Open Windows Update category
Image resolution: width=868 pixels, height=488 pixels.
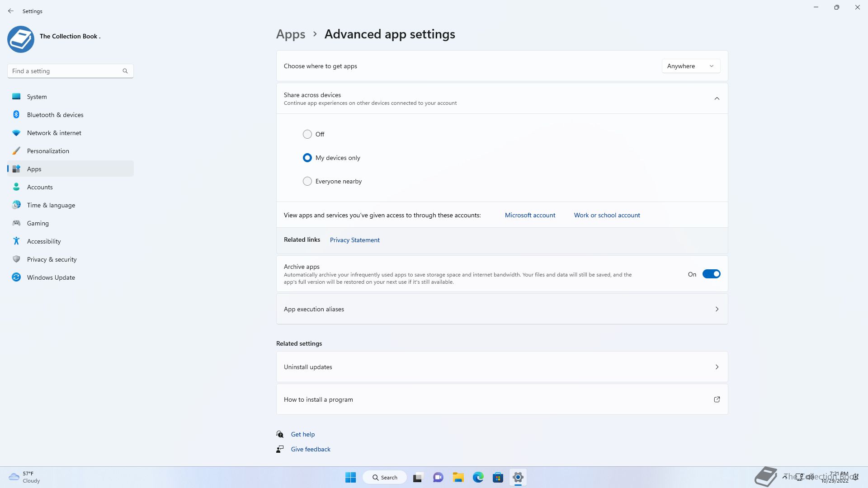(71, 277)
